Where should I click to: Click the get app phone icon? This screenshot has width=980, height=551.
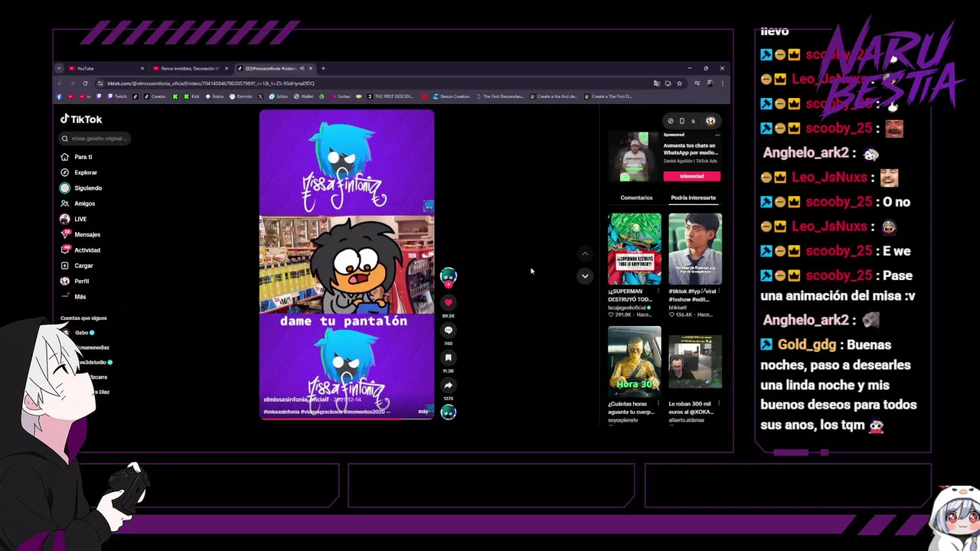(682, 121)
